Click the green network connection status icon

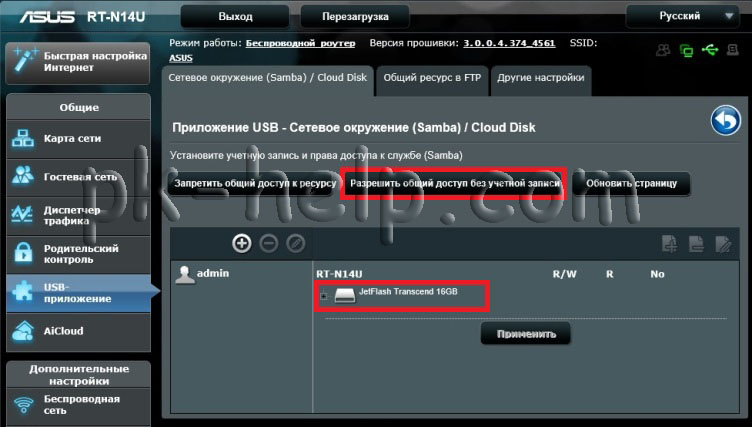point(687,50)
